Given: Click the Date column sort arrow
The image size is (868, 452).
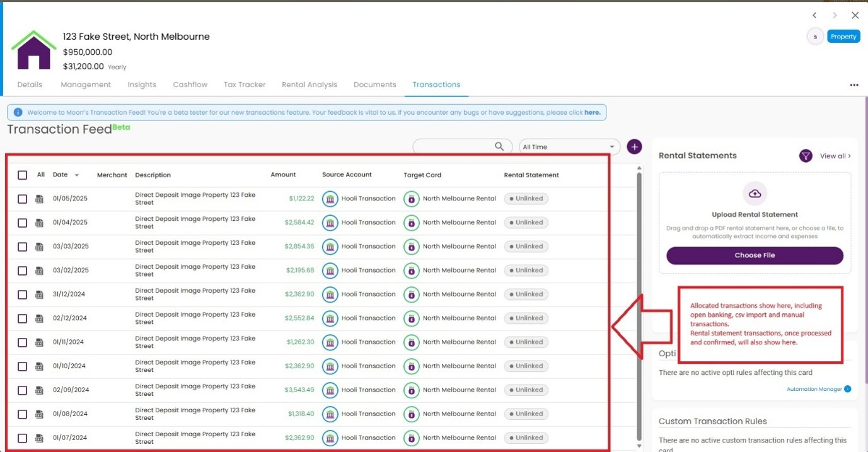Looking at the screenshot, I should click(x=77, y=175).
